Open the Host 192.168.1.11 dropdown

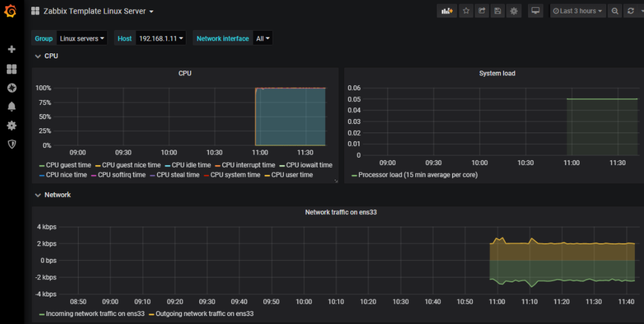pos(161,38)
